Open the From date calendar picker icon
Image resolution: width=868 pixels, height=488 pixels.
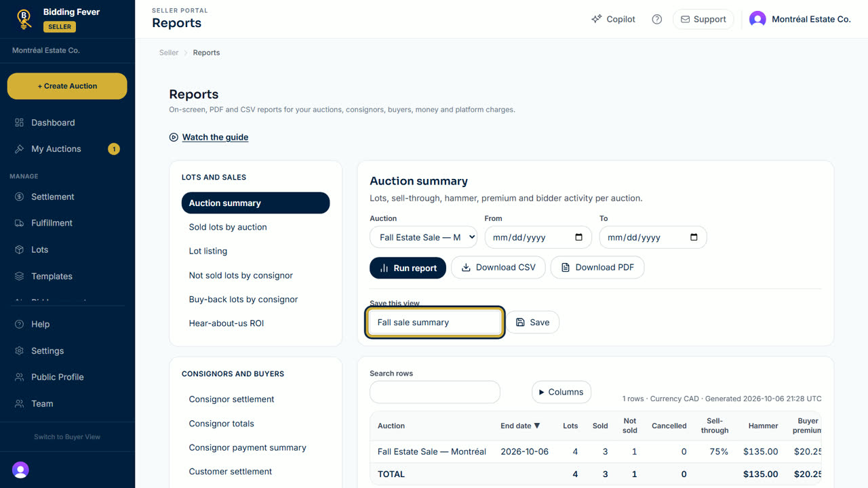(578, 237)
